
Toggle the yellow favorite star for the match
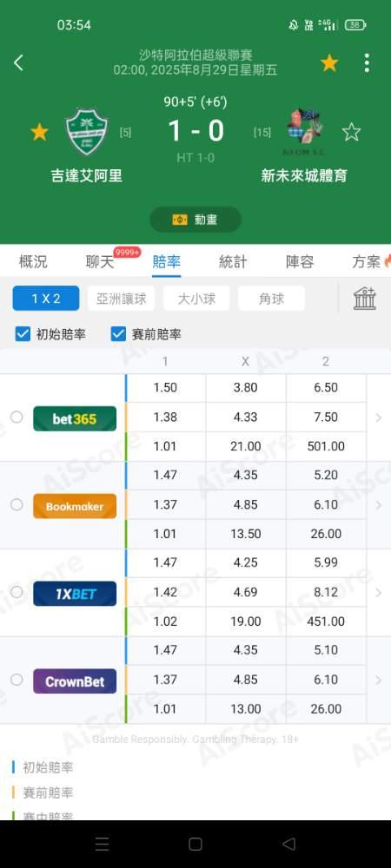click(329, 63)
